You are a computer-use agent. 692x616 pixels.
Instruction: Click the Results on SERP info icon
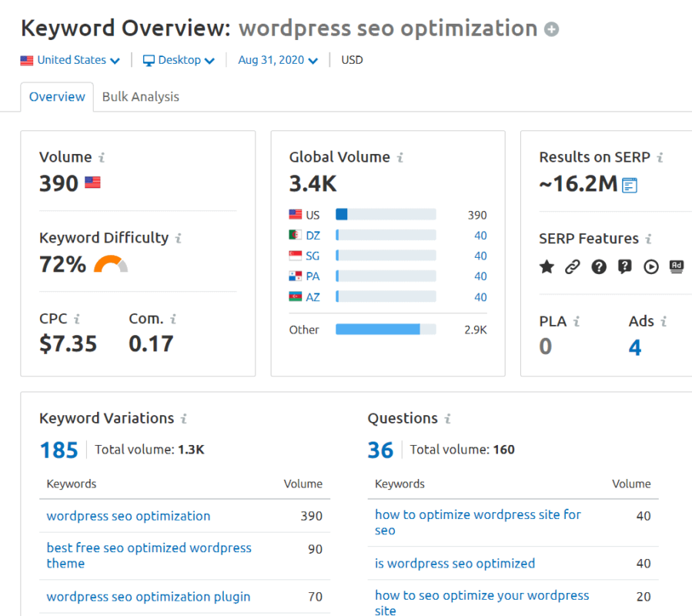pos(660,157)
